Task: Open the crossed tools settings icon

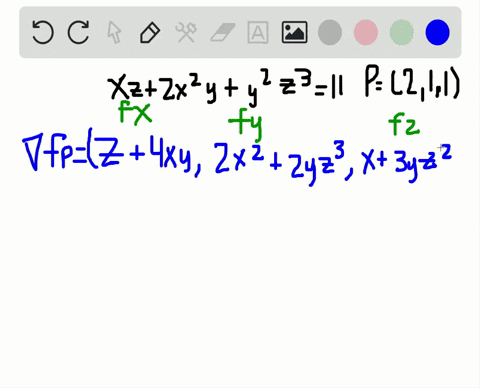Action: (186, 32)
